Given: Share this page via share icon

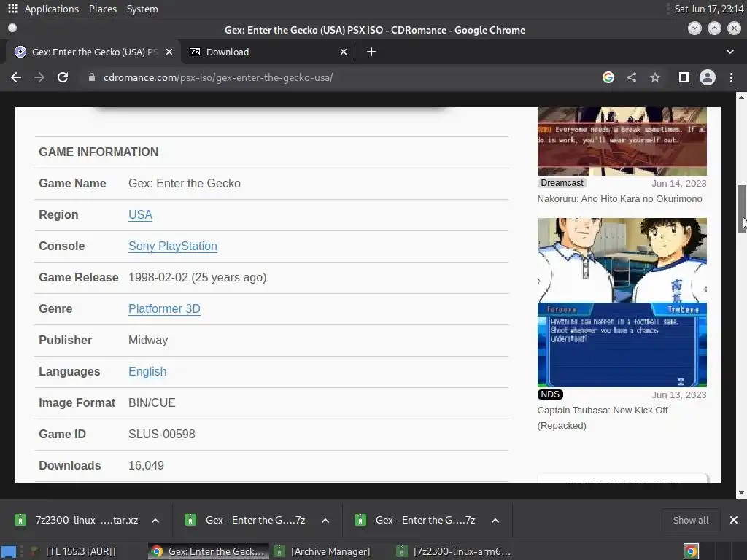Looking at the screenshot, I should (632, 77).
